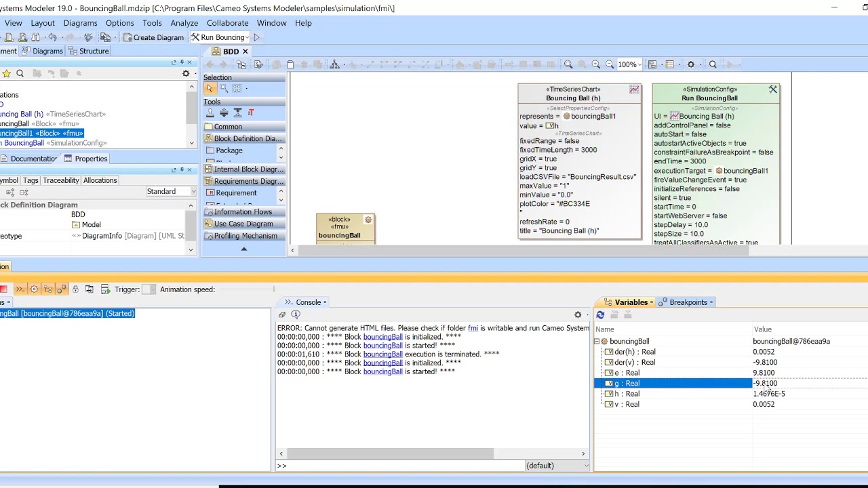Open the Allocations properties tab
This screenshot has width=868, height=488.
pos(100,180)
